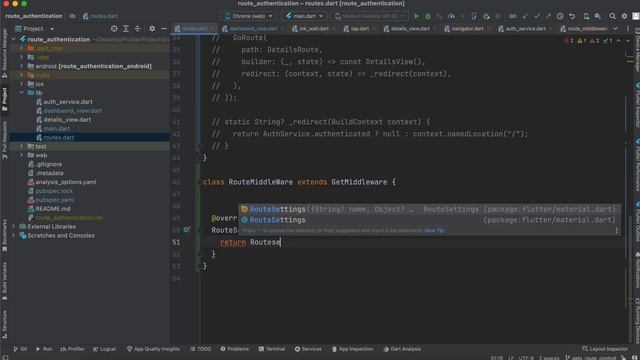Open the Terminal tool window
The width and height of the screenshot is (640, 360).
(272, 349)
